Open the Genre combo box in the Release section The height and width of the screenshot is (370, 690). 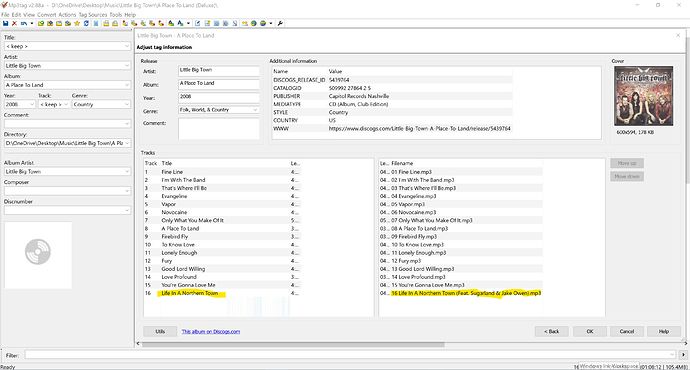click(219, 110)
